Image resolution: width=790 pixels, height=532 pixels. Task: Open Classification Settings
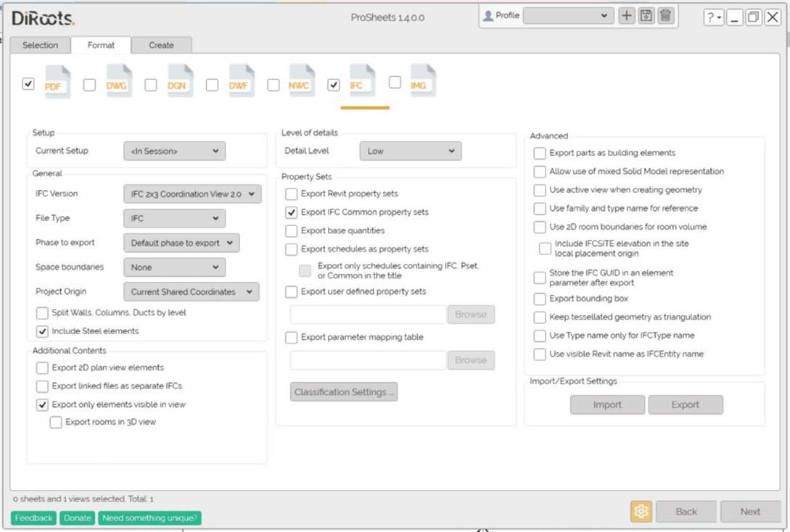pos(344,392)
